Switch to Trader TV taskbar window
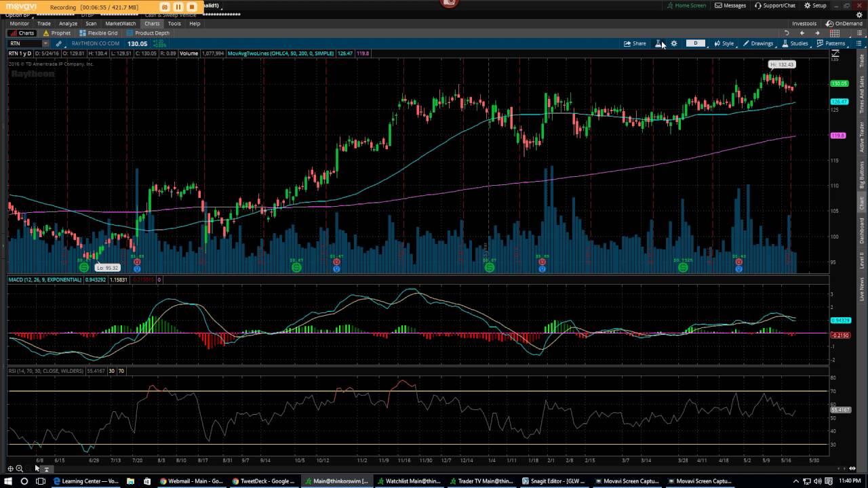Screen dimensions: 868x488 pyautogui.click(x=481, y=481)
